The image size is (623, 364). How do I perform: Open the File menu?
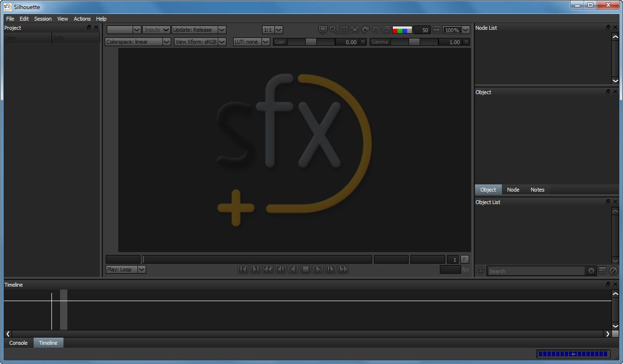coord(10,19)
